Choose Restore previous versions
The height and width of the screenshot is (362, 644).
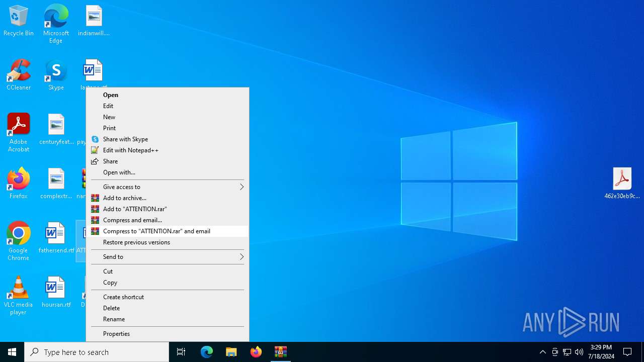point(168,242)
